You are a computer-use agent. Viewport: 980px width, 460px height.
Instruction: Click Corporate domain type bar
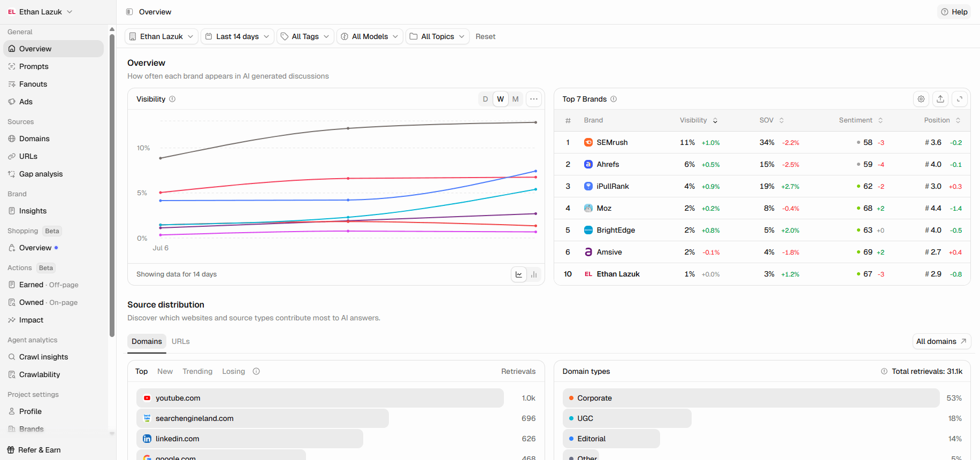click(x=751, y=398)
